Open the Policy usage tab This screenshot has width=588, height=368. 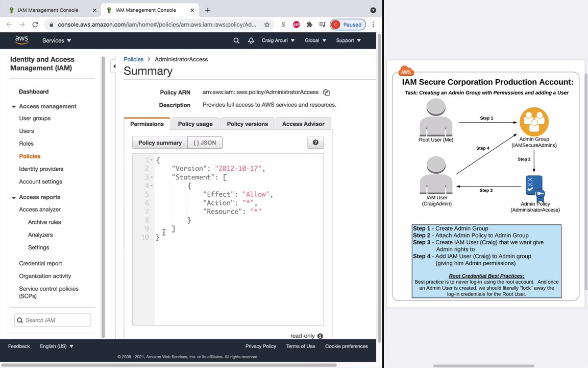[x=195, y=124]
